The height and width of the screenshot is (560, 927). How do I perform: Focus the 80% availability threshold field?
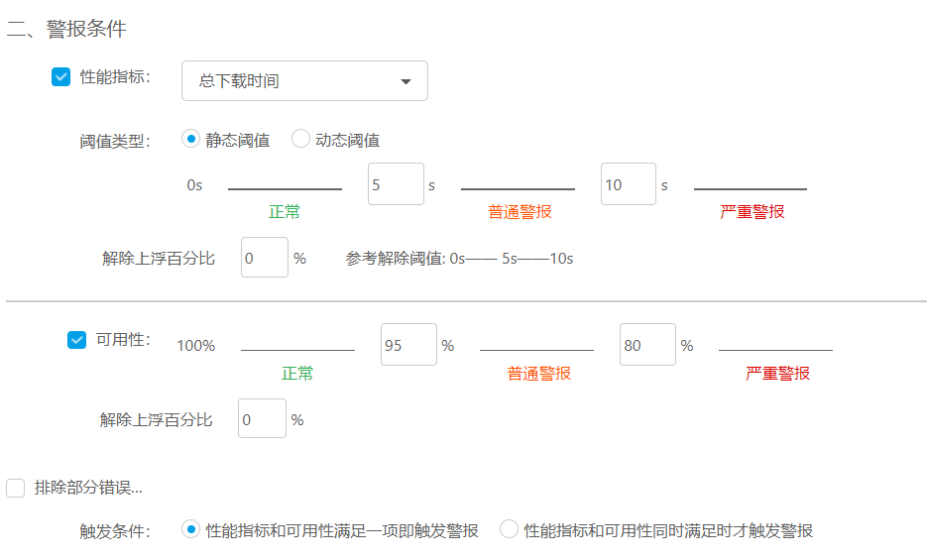[x=646, y=345]
